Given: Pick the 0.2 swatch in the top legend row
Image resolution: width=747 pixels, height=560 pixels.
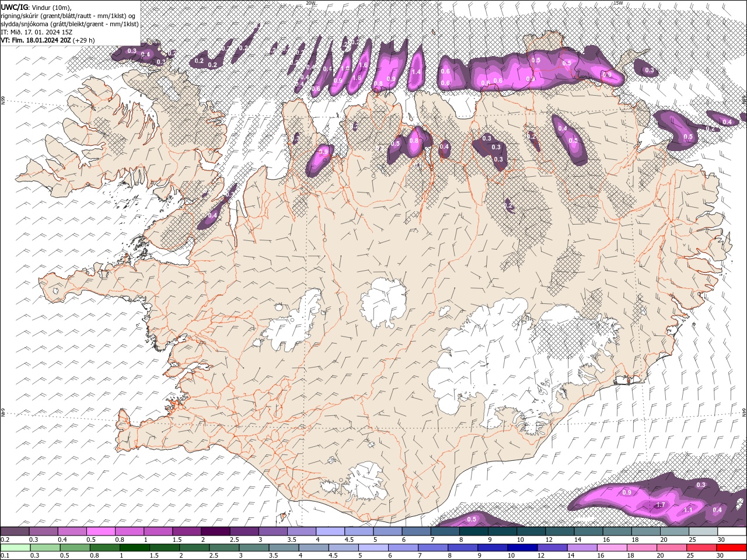Looking at the screenshot, I should coord(15,531).
